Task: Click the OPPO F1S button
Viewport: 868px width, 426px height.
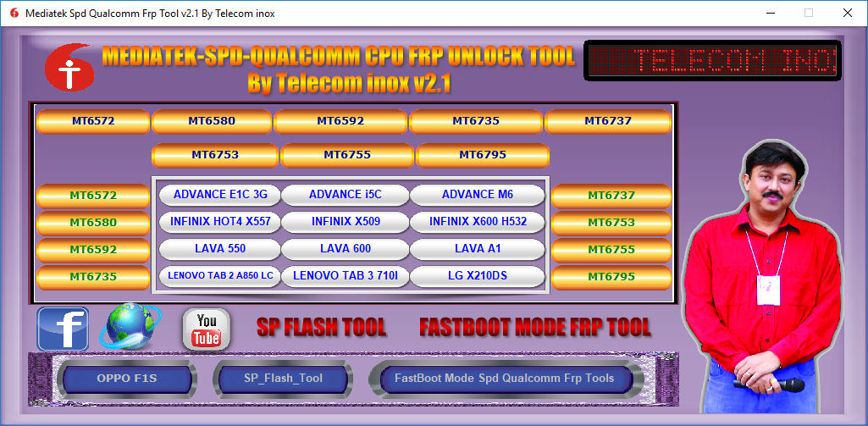Action: point(127,379)
